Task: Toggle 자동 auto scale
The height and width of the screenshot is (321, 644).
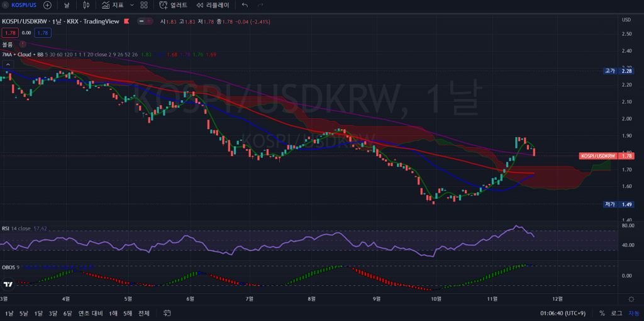Action: 633,313
